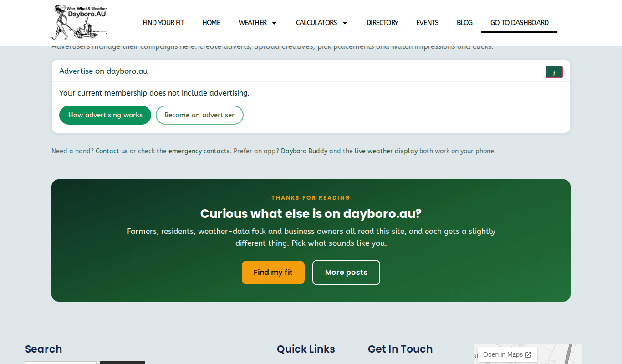Viewport: 622px width, 364px height.
Task: Open the info icon in Advertise panel
Action: tap(554, 72)
